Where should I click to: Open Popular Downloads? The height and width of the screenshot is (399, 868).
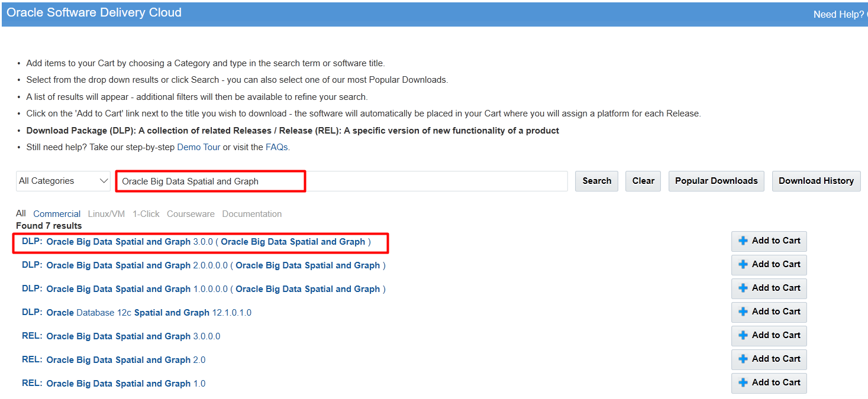[716, 181]
